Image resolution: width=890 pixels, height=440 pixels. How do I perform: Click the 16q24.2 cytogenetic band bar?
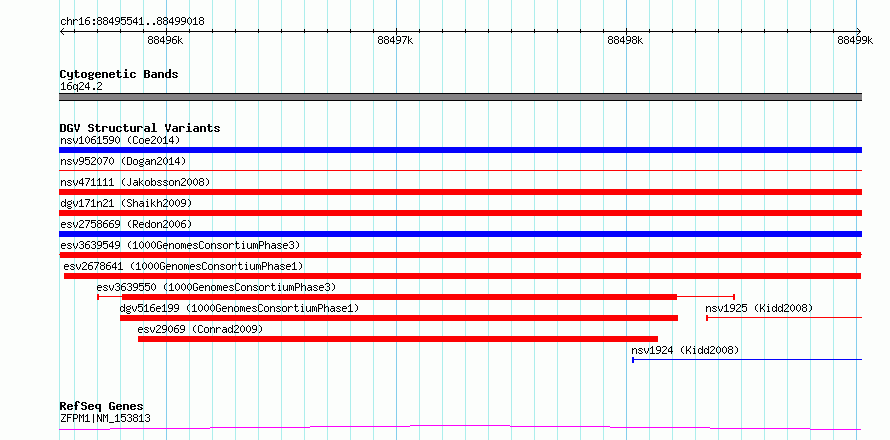[460, 97]
